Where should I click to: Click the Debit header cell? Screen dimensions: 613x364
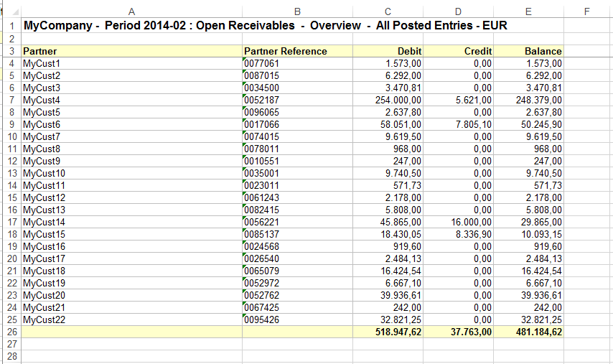388,51
